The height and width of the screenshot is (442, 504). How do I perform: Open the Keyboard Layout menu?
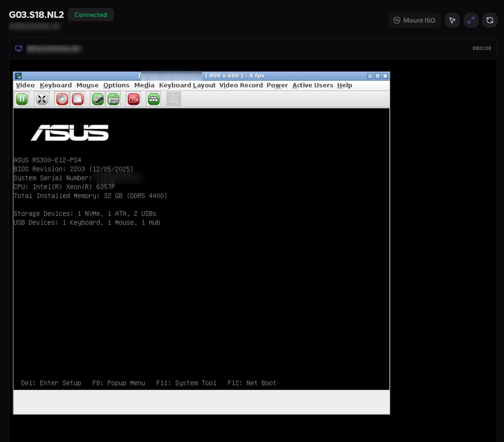click(187, 85)
